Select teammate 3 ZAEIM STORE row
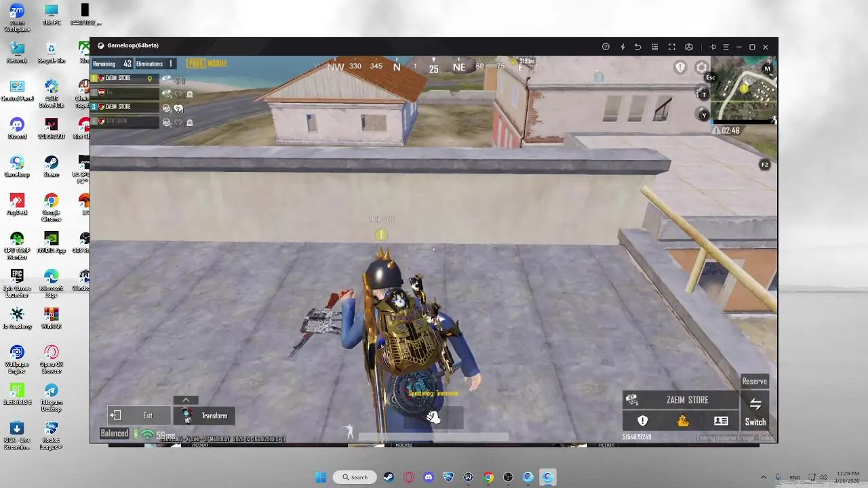This screenshot has height=488, width=868. 125,106
